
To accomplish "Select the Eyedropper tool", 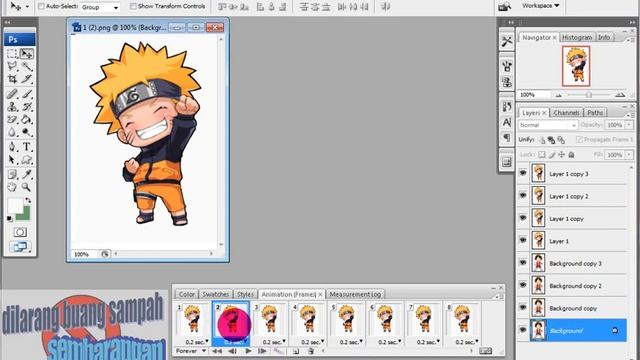I will 27,174.
